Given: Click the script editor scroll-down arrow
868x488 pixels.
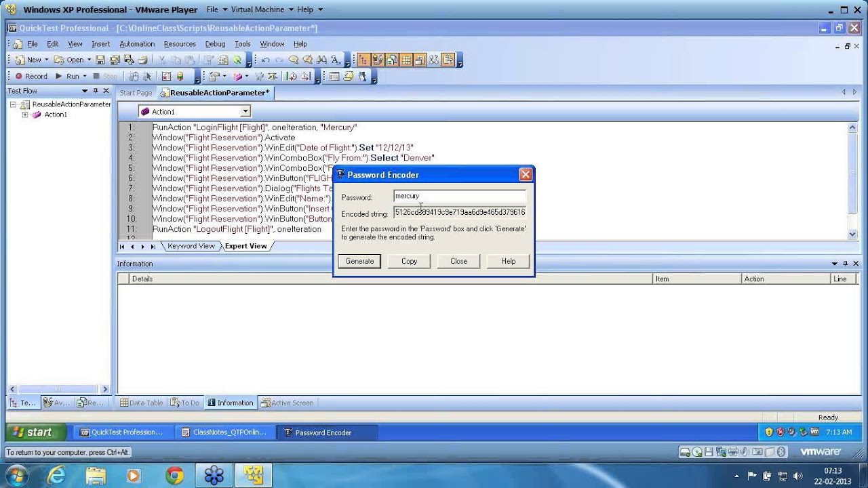Looking at the screenshot, I should pos(852,234).
